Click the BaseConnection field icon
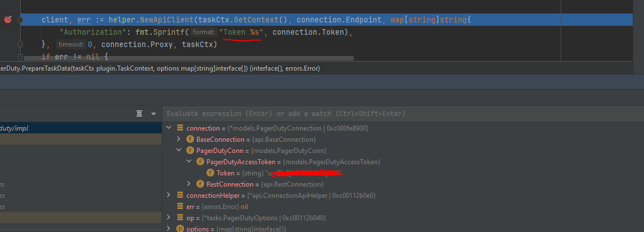Screen dimensions: 644x232 [x=190, y=140]
